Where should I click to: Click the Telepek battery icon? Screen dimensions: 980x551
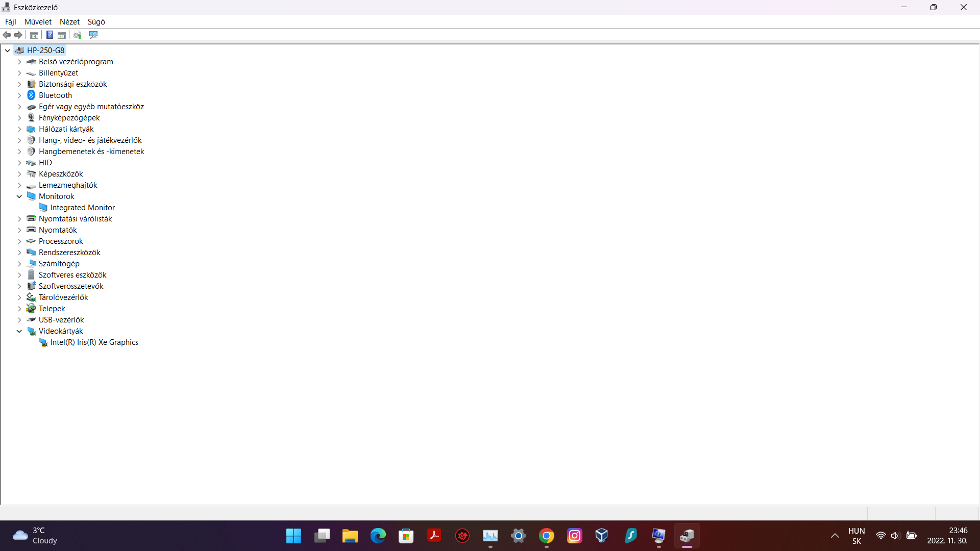[x=31, y=309]
